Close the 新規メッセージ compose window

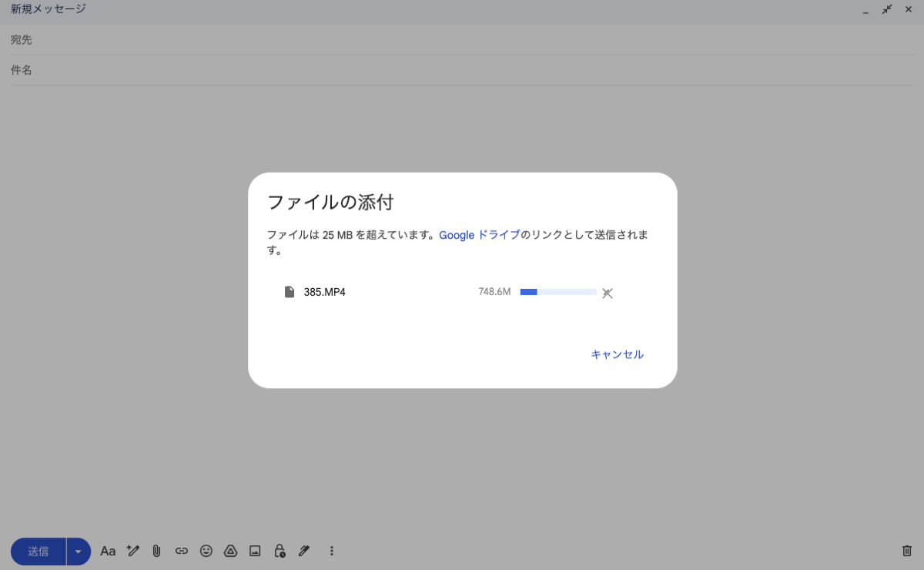pyautogui.click(x=908, y=9)
